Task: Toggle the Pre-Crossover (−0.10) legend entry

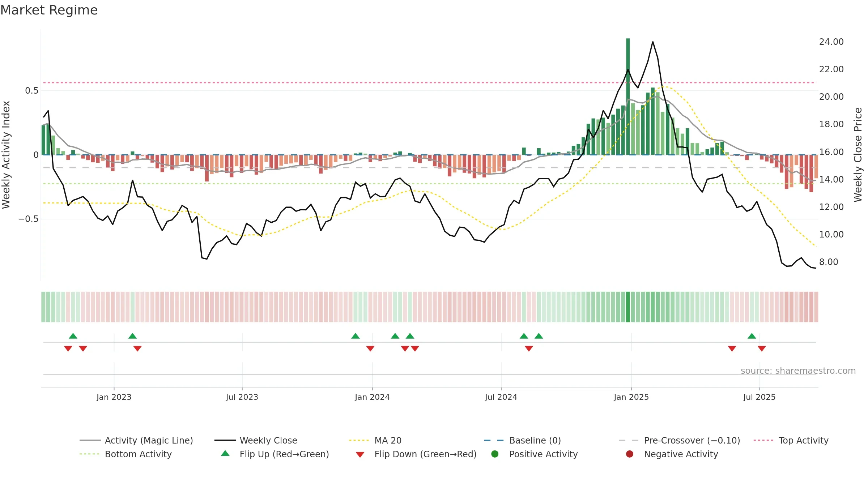Action: click(x=679, y=440)
